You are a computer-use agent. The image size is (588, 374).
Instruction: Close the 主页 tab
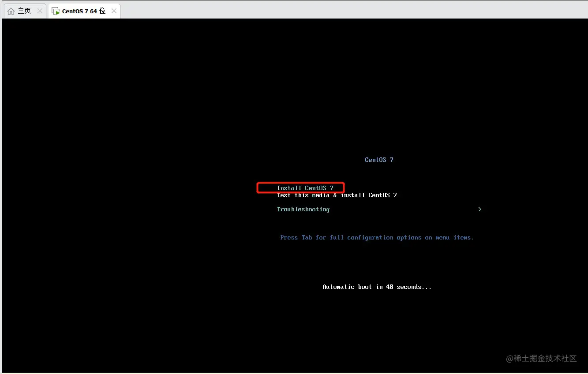(40, 11)
